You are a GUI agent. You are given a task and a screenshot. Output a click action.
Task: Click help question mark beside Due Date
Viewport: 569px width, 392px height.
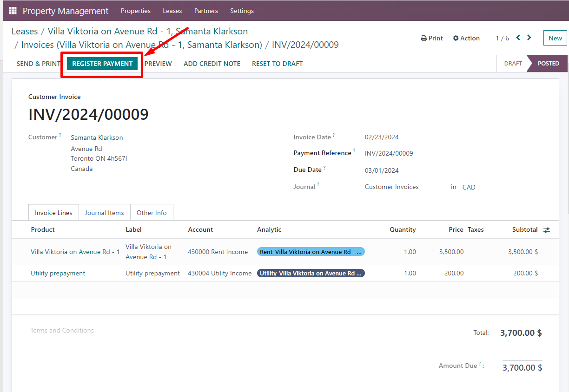click(324, 168)
